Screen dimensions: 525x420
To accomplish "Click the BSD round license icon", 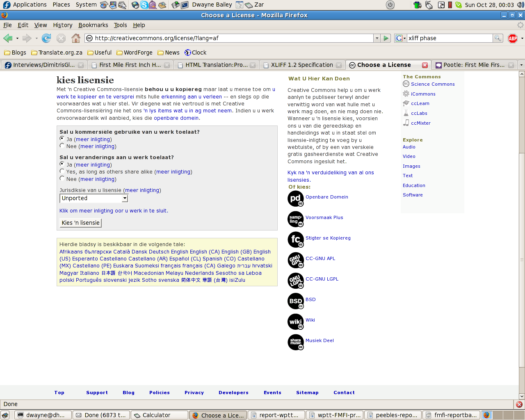I will tap(296, 301).
